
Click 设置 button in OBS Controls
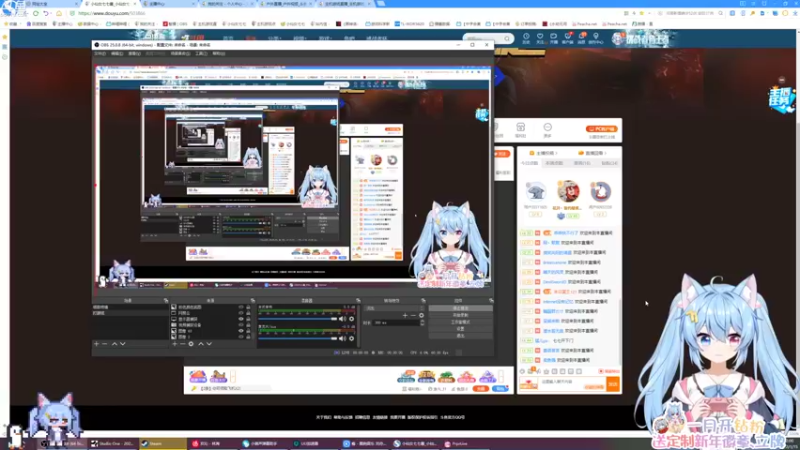tap(461, 329)
